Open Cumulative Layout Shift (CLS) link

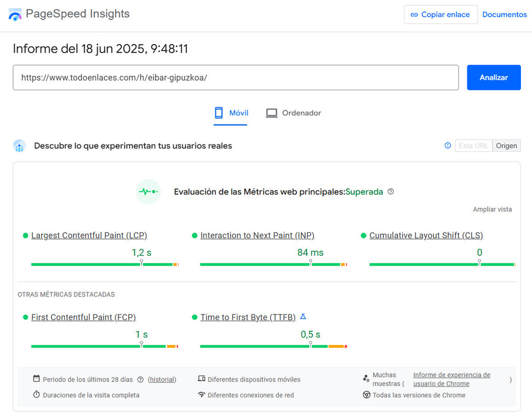(426, 235)
